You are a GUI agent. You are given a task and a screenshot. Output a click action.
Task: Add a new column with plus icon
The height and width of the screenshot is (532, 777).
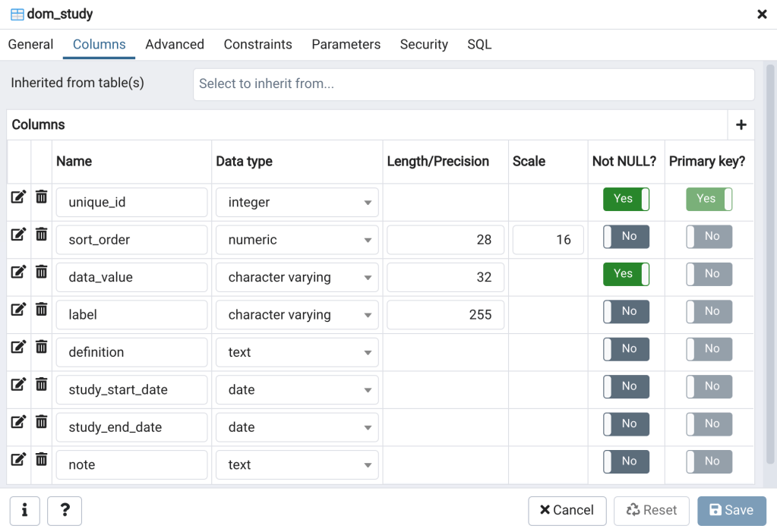click(741, 125)
